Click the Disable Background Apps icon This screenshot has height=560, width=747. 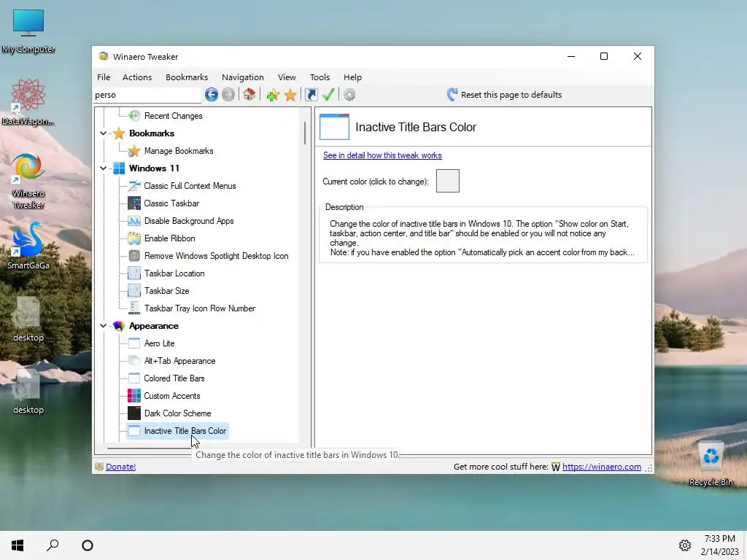coord(134,221)
